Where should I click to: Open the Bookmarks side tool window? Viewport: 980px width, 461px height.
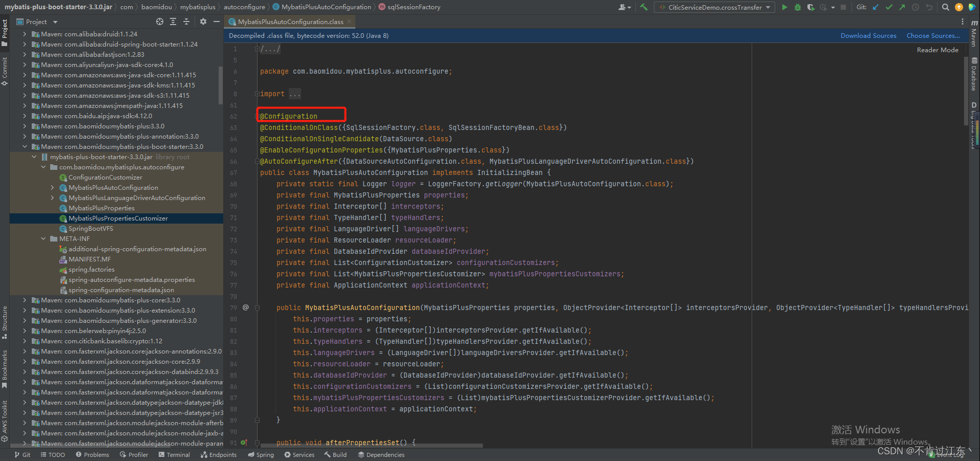click(x=5, y=369)
